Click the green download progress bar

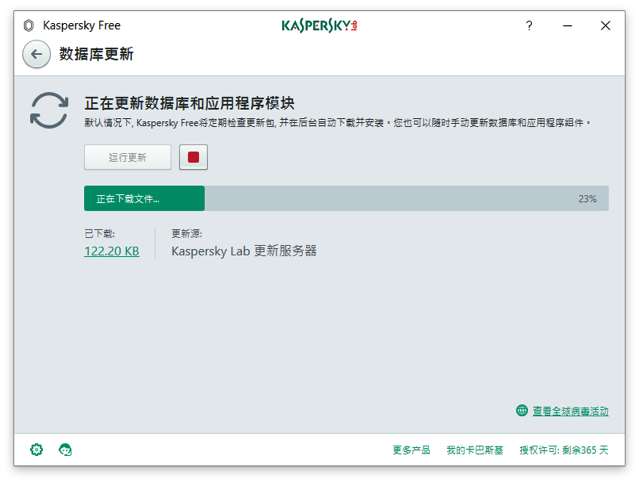[346, 198]
